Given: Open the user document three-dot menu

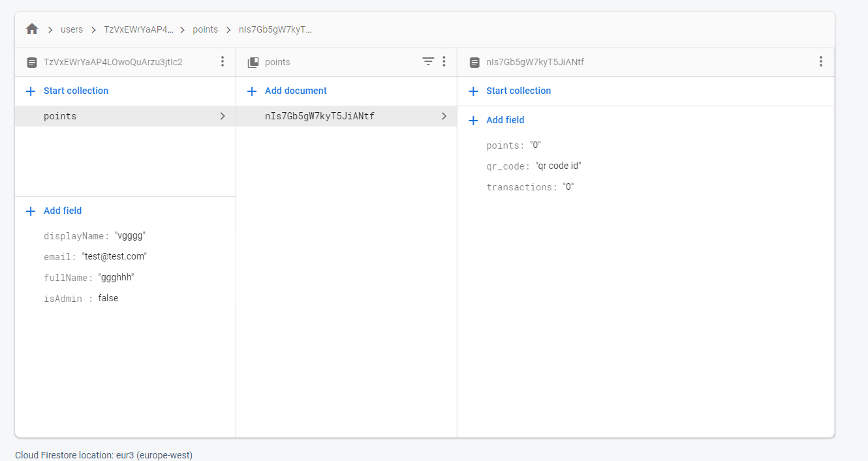Looking at the screenshot, I should [223, 62].
